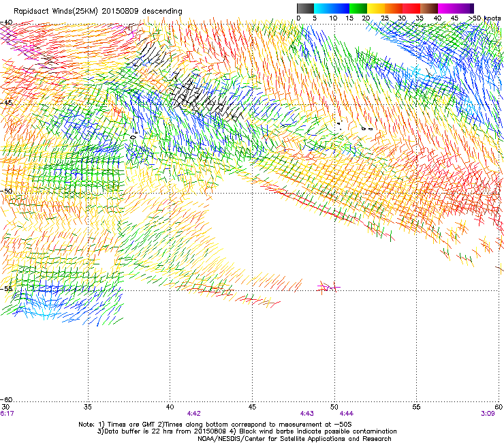
Task: Click the map title 'Rapidsact Winds(25KM) 20150809 descending'
Action: pyautogui.click(x=97, y=11)
